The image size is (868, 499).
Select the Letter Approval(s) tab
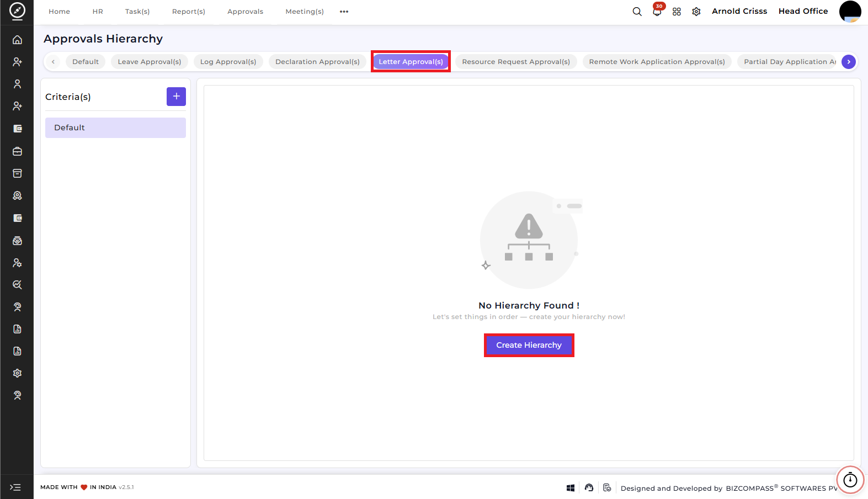click(411, 62)
